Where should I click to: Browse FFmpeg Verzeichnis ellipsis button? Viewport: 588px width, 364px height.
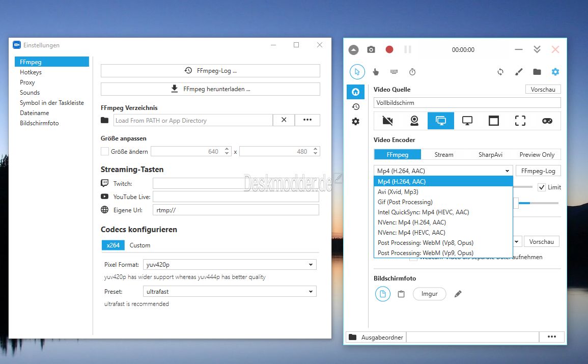(x=307, y=120)
